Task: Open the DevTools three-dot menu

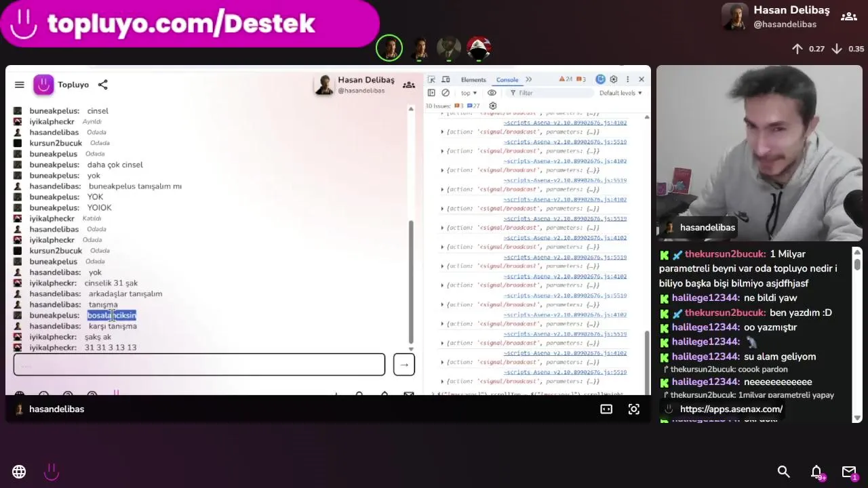Action: point(628,79)
